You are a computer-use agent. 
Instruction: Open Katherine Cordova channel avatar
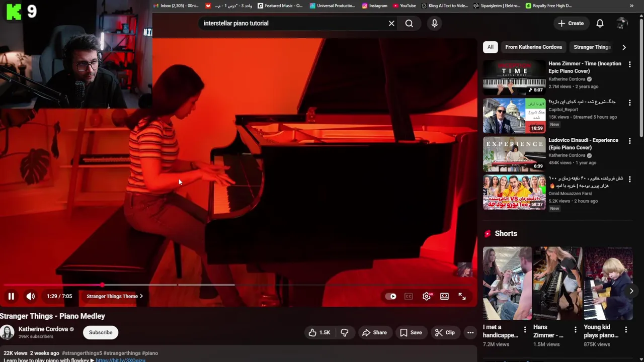(x=7, y=332)
